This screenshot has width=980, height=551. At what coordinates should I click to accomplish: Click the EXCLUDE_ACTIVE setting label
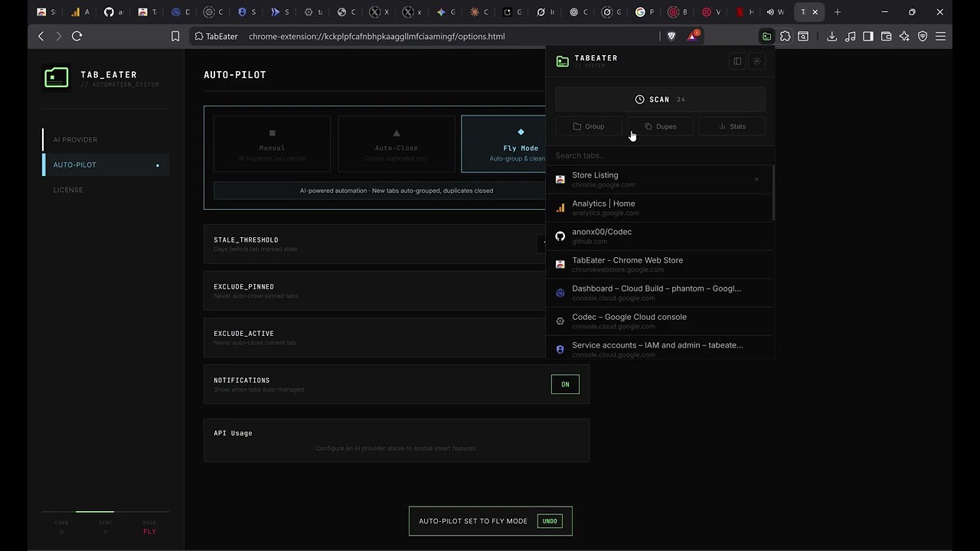243,334
